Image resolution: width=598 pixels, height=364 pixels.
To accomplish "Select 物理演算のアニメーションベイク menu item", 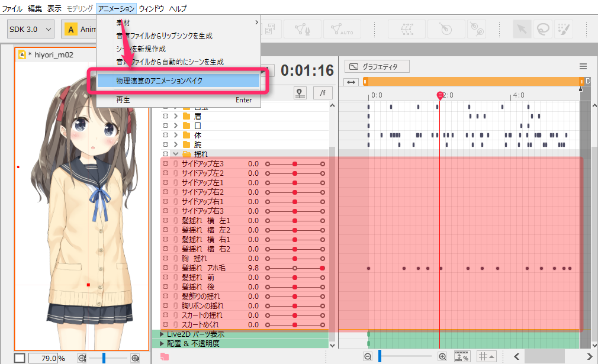I will [178, 81].
